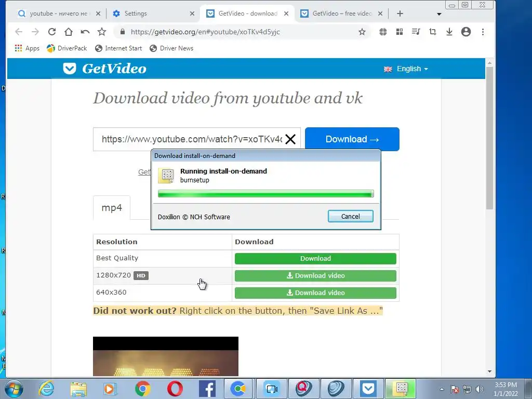
Task: Click the forward navigation arrow
Action: point(35,32)
